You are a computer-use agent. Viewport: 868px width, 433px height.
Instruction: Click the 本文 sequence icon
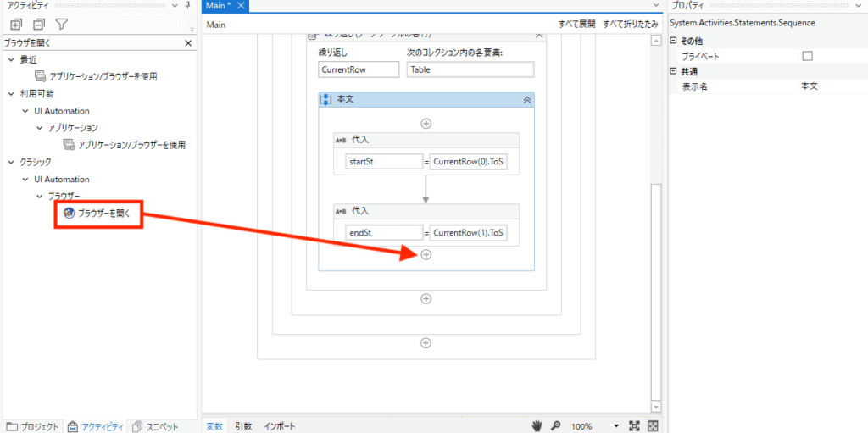click(326, 100)
